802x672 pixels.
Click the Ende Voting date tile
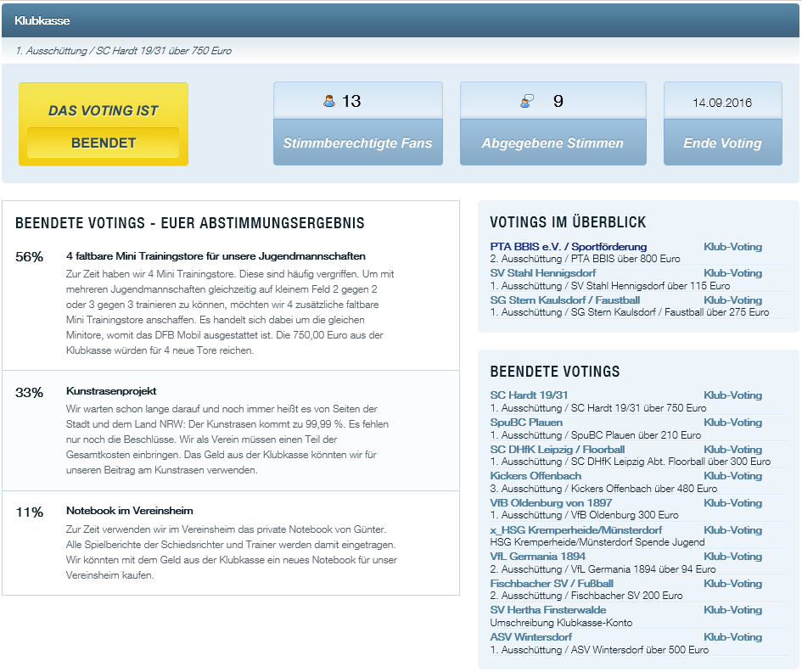[x=722, y=123]
